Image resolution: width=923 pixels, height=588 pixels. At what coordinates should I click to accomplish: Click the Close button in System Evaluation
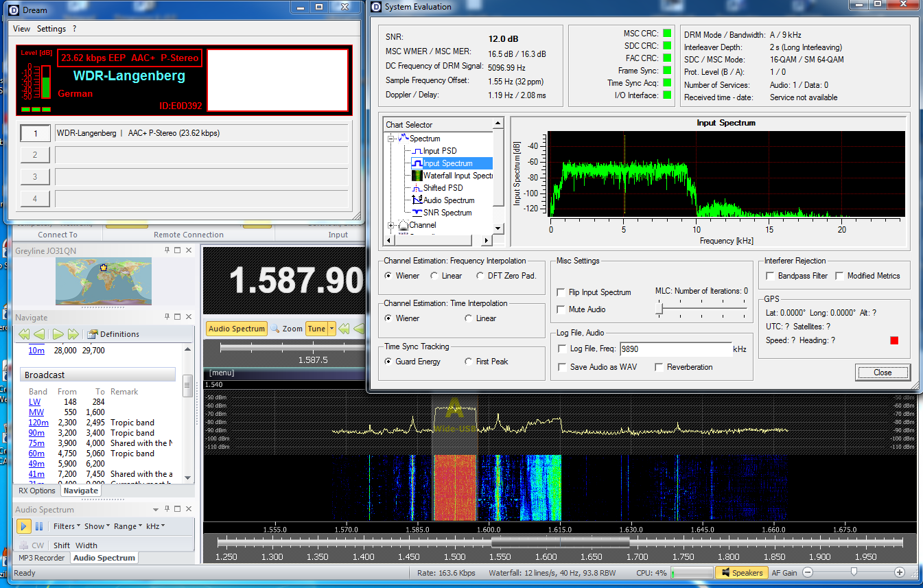pos(883,373)
